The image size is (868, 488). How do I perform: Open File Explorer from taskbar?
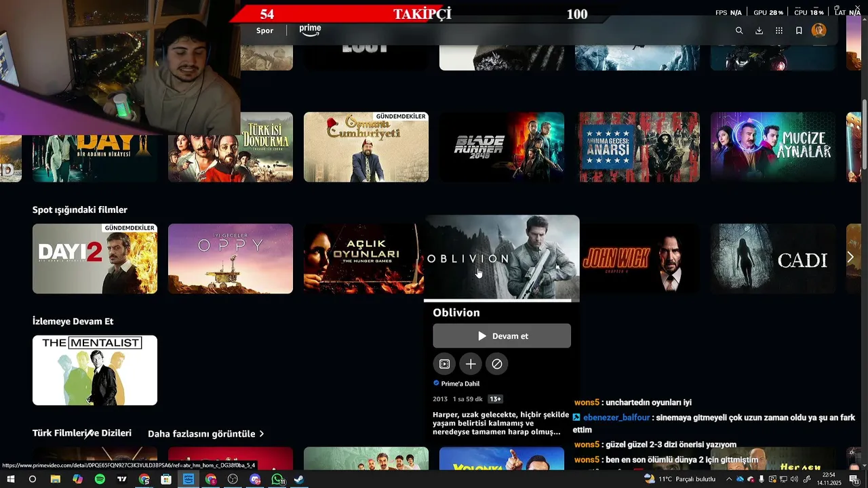55,479
